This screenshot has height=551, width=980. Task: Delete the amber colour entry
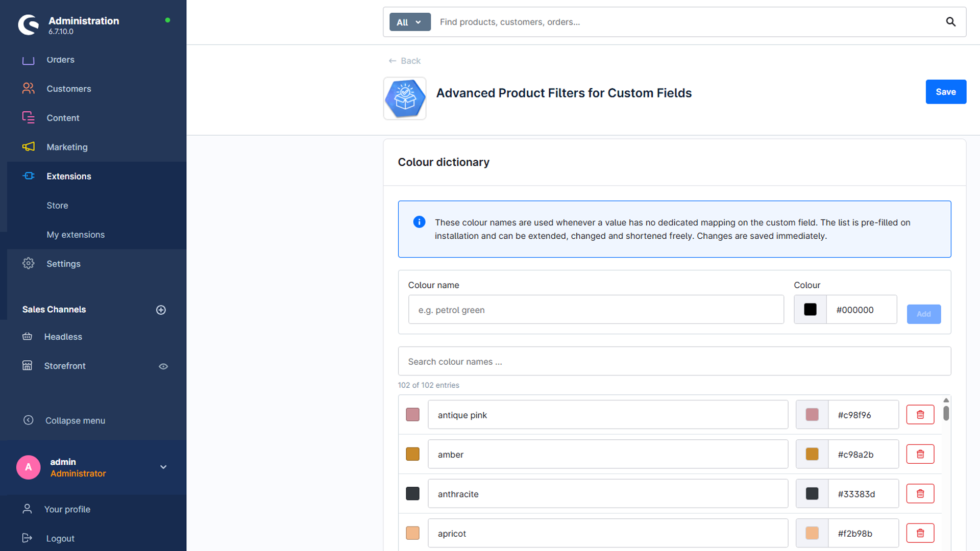(x=920, y=454)
